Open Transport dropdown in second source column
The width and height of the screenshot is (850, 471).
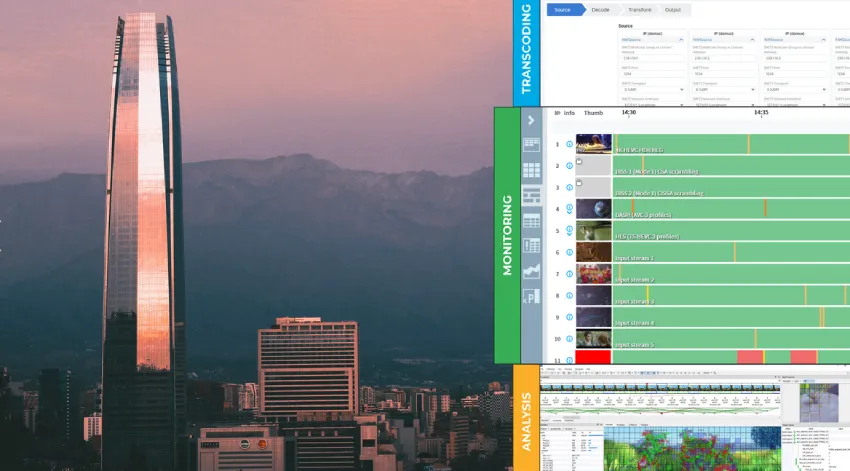click(x=722, y=89)
